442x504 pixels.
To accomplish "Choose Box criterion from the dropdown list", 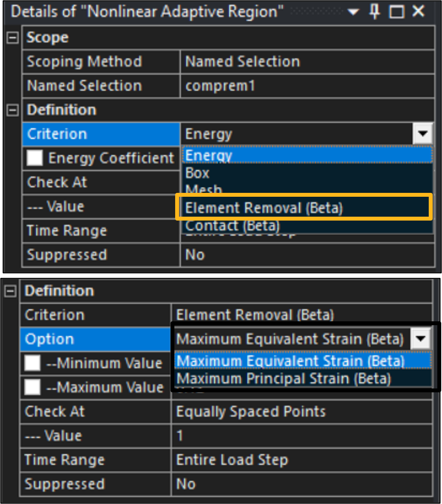I will (x=197, y=173).
